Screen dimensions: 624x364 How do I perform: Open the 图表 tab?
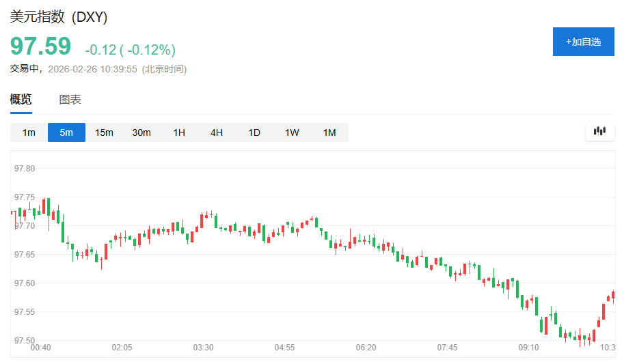click(x=70, y=100)
